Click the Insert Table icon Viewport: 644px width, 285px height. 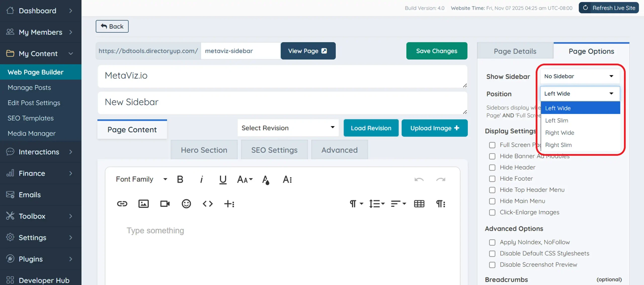[419, 204]
